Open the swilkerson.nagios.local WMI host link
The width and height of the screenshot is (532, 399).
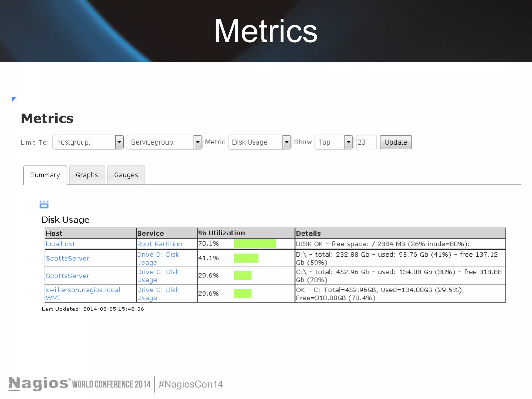point(83,294)
